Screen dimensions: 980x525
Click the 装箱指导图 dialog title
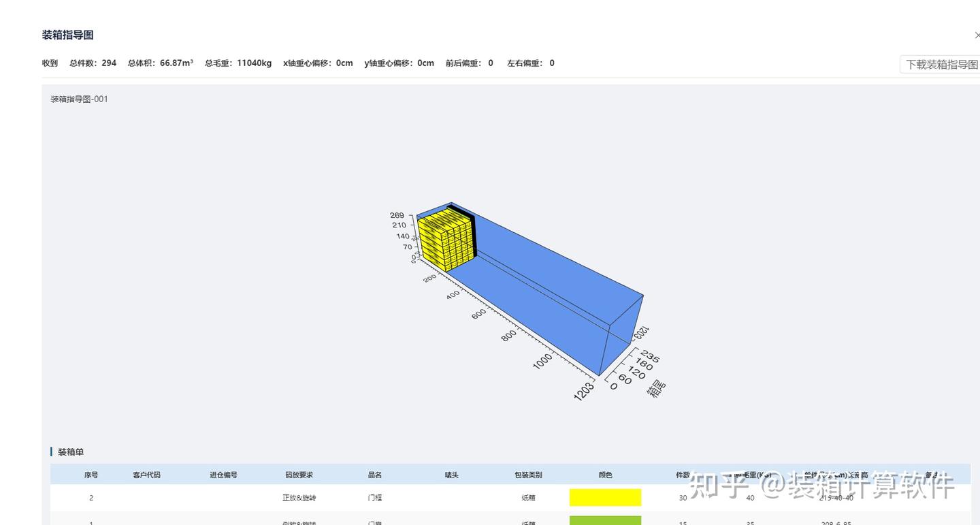[x=67, y=35]
